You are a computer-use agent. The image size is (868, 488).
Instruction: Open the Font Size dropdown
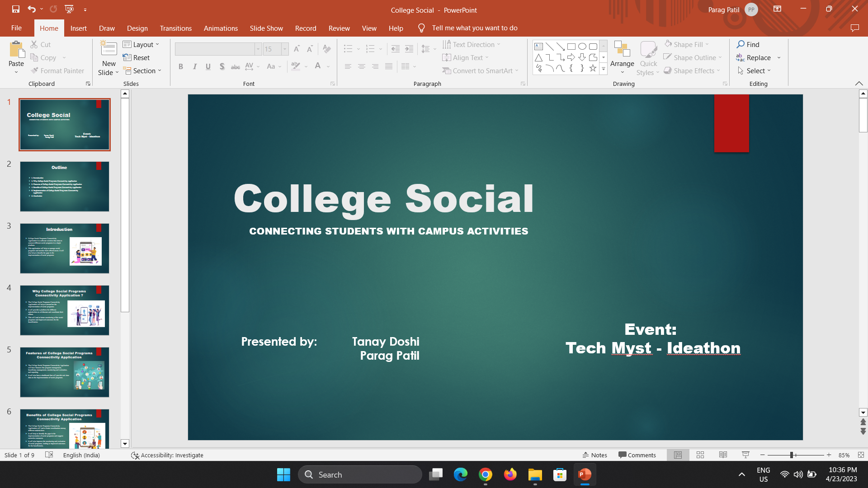tap(284, 49)
